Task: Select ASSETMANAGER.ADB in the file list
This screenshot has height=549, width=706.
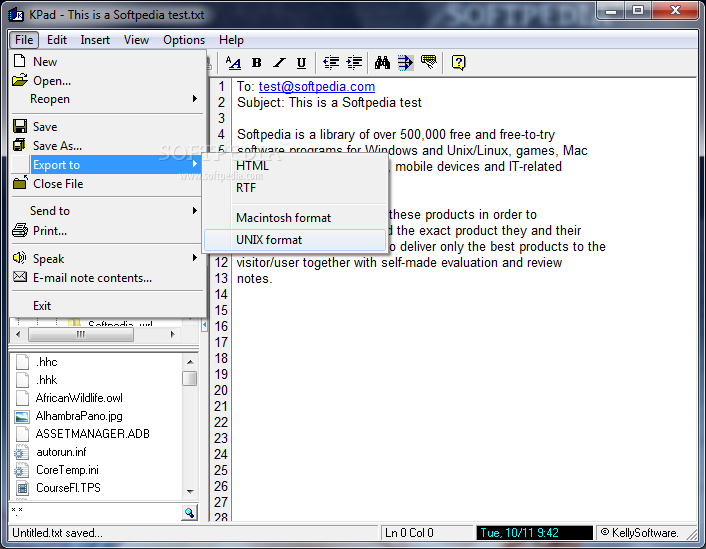Action: tap(93, 434)
